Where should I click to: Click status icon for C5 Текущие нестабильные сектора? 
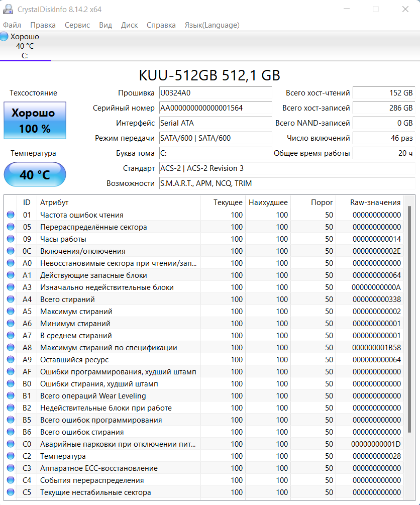click(x=11, y=492)
